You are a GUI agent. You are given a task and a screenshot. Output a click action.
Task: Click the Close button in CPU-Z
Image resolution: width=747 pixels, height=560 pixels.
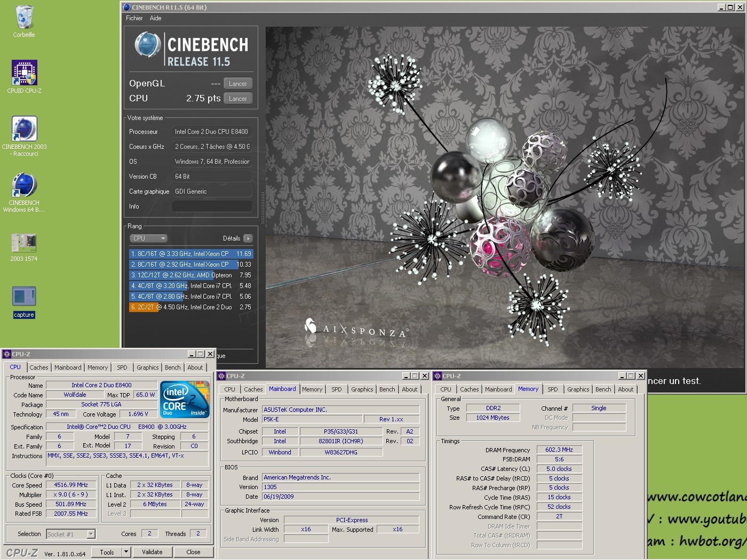193,552
